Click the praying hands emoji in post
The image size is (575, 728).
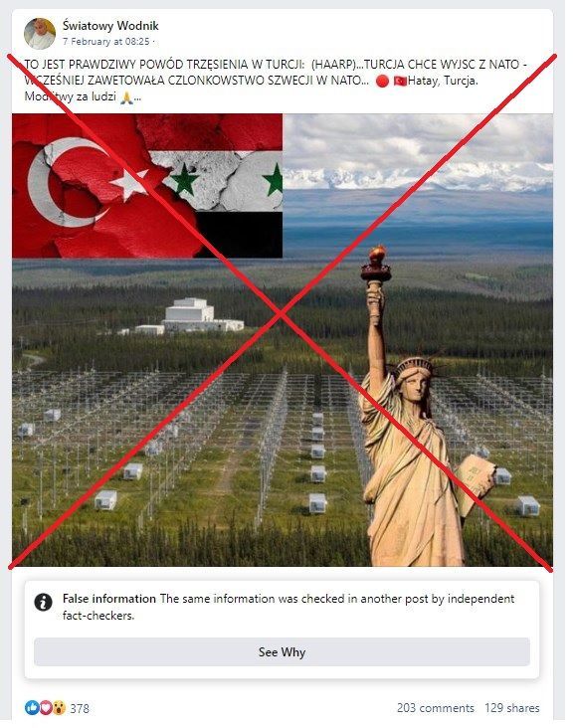pyautogui.click(x=126, y=97)
